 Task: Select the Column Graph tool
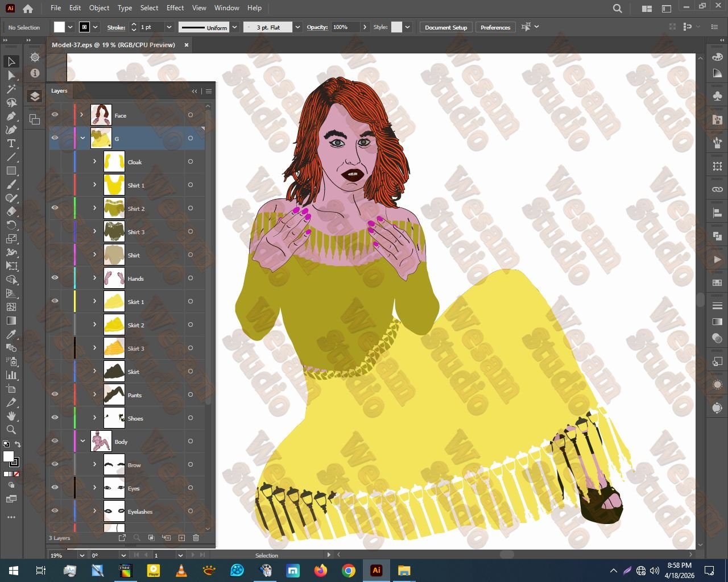[11, 375]
